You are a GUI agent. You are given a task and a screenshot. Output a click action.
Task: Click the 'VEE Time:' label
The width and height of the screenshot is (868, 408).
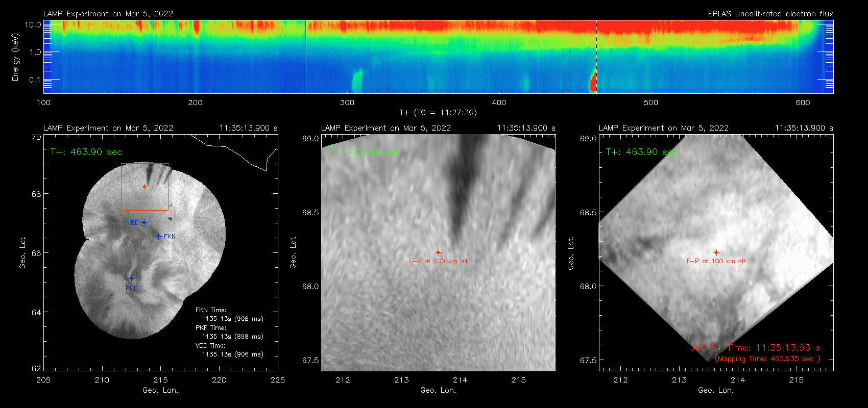(210, 345)
